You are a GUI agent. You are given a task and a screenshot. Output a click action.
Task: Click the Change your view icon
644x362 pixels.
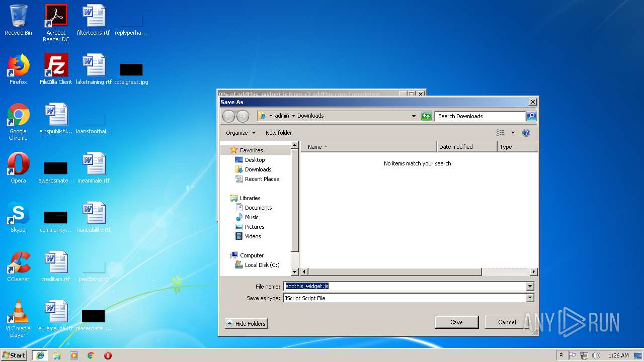tap(501, 133)
